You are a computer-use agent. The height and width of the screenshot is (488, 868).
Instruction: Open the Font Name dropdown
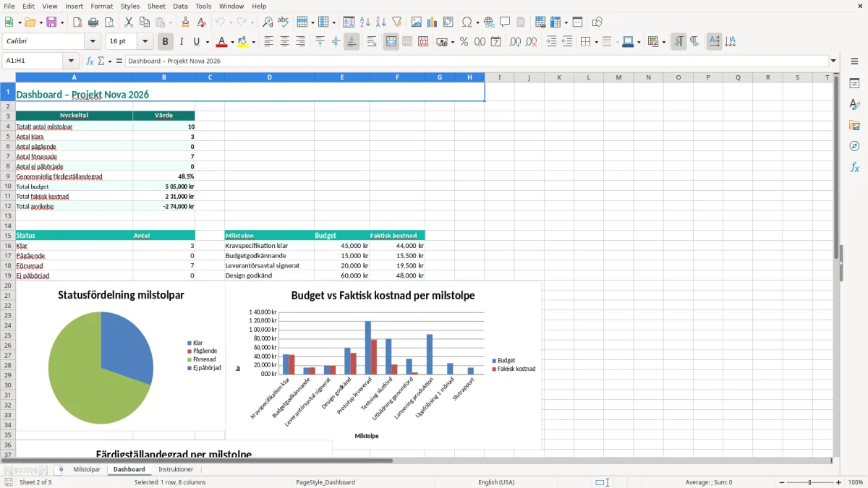(x=93, y=42)
